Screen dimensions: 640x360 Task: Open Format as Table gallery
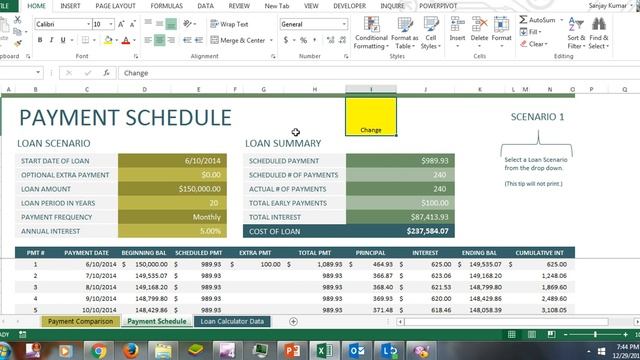[404, 33]
